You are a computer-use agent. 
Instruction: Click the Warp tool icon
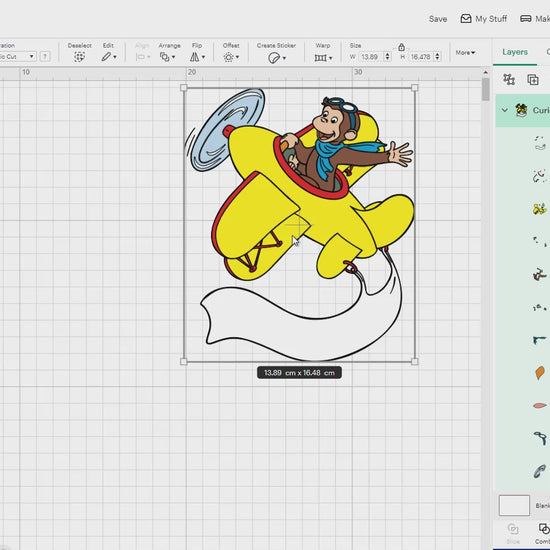[x=321, y=58]
